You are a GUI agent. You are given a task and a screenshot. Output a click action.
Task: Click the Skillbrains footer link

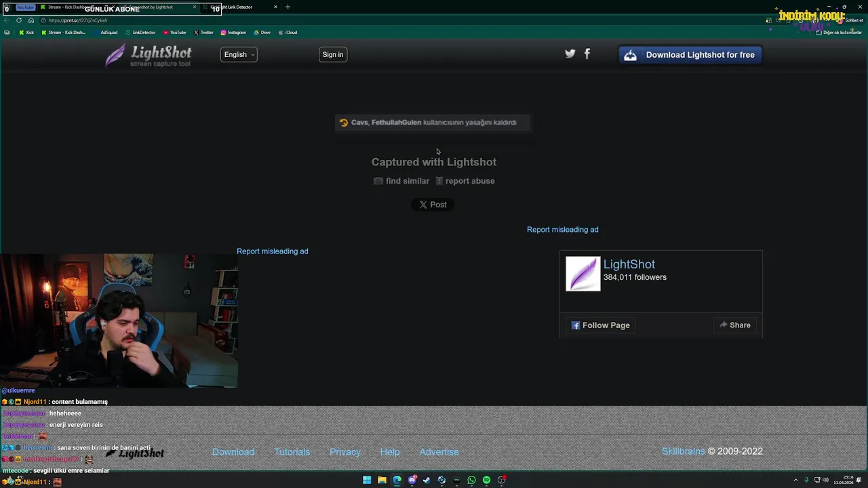(684, 451)
